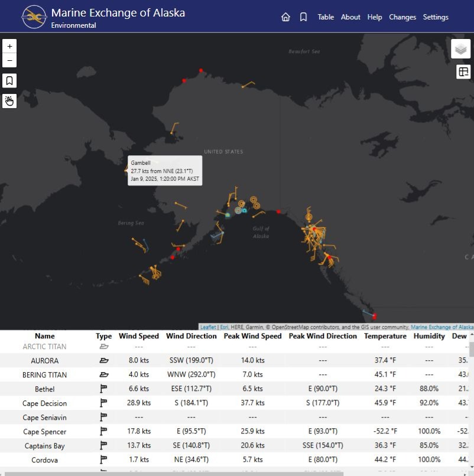The width and height of the screenshot is (474, 476).
Task: Toggle the data table panel icon
Action: tap(463, 72)
